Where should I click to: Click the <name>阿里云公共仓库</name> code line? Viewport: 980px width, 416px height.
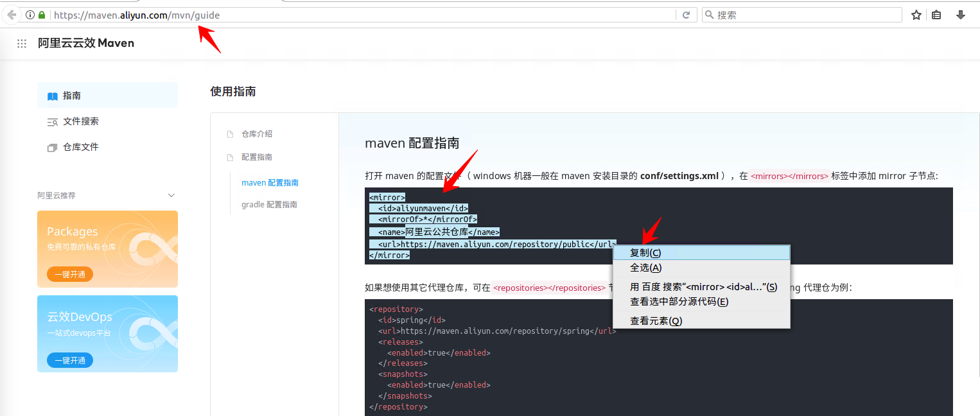click(x=439, y=232)
